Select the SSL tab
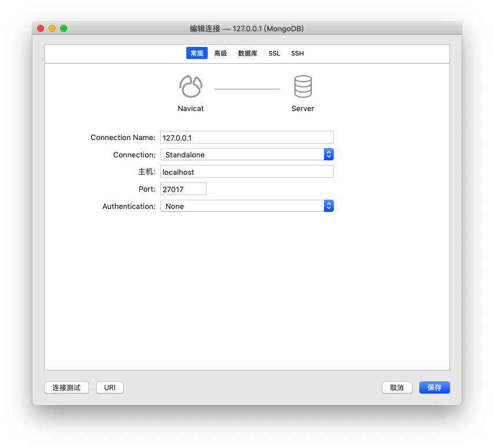 click(x=274, y=53)
